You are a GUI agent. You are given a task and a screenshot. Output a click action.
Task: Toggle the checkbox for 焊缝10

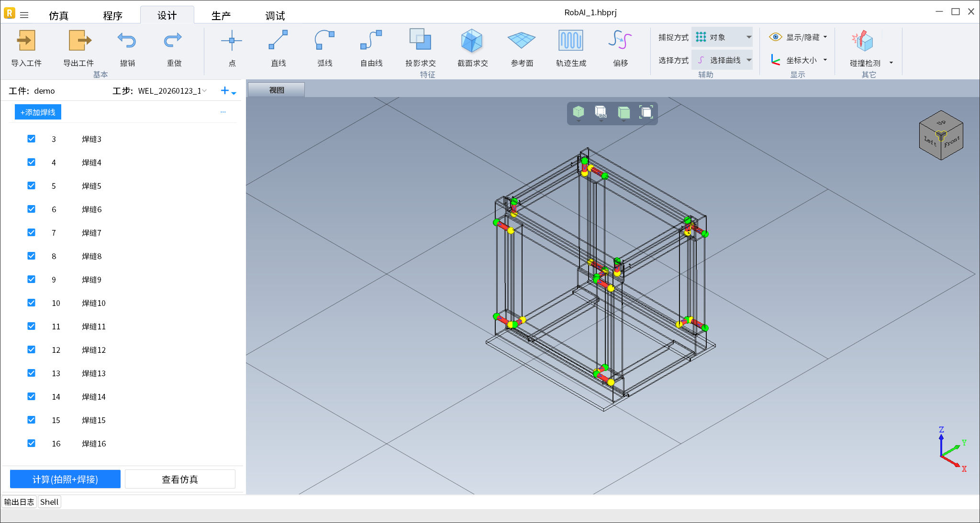point(32,303)
